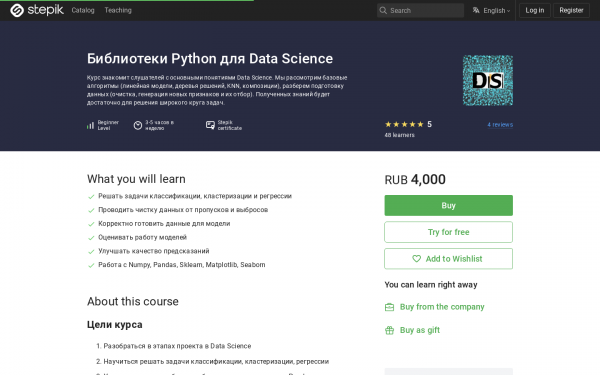Click the Stepik certificate icon

click(210, 125)
